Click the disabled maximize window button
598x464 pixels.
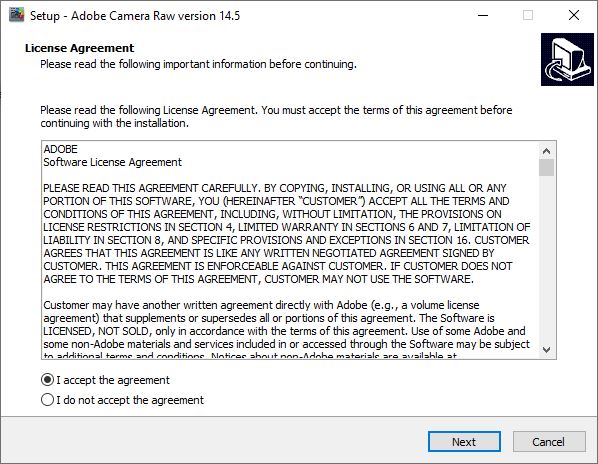click(x=528, y=15)
